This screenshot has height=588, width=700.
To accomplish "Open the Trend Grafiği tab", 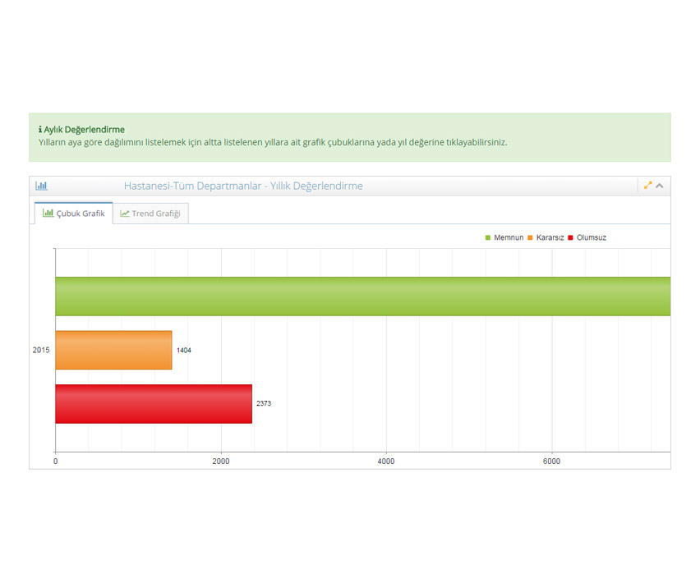I will click(x=150, y=214).
